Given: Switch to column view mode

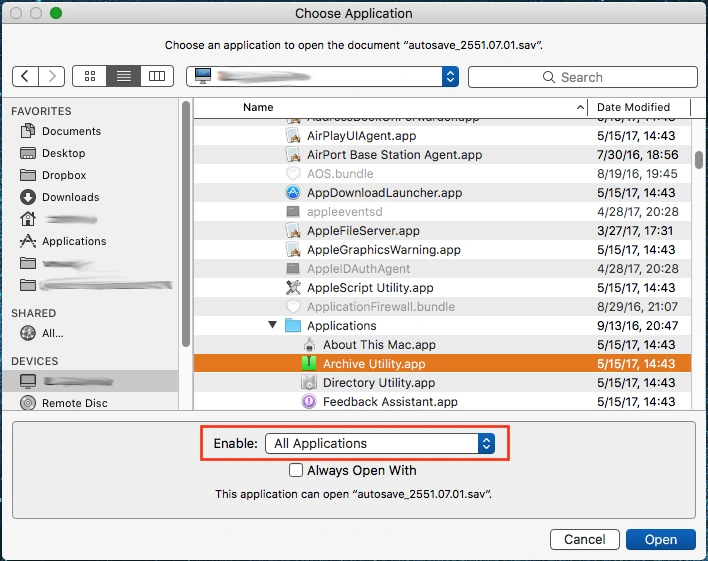Looking at the screenshot, I should [x=156, y=76].
